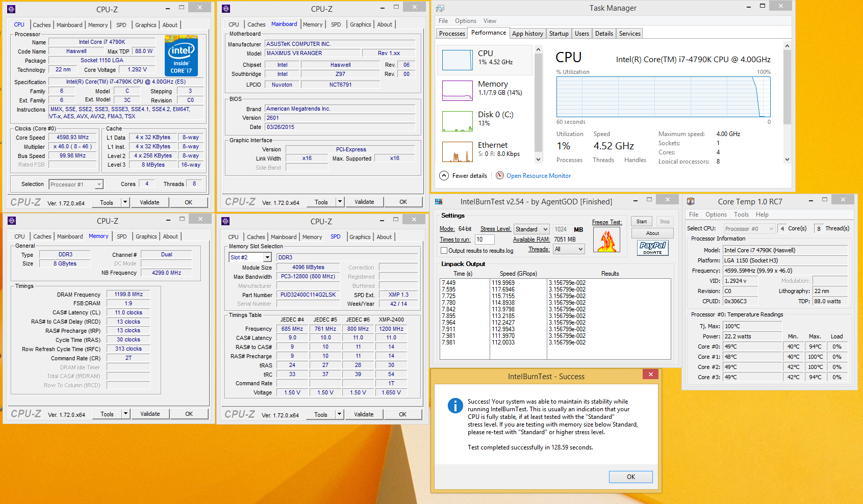Click About button in IntelBurnTest
This screenshot has height=504, width=863.
652,233
